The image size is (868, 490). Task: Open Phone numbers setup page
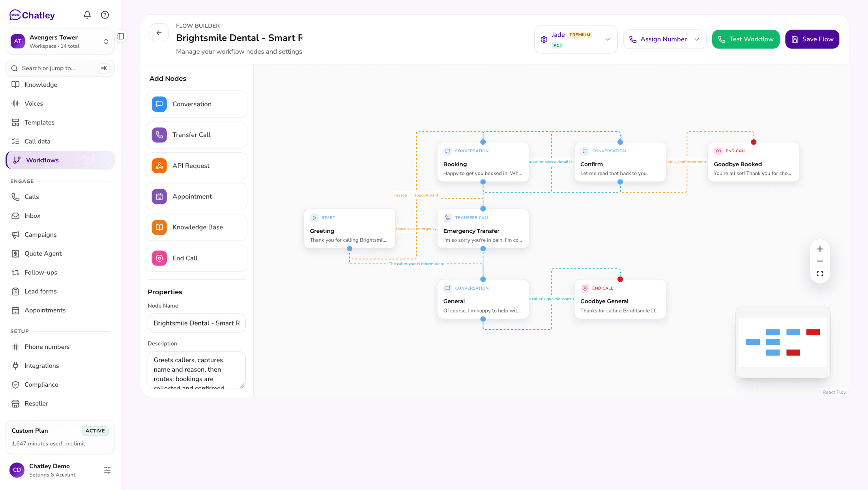coord(60,347)
